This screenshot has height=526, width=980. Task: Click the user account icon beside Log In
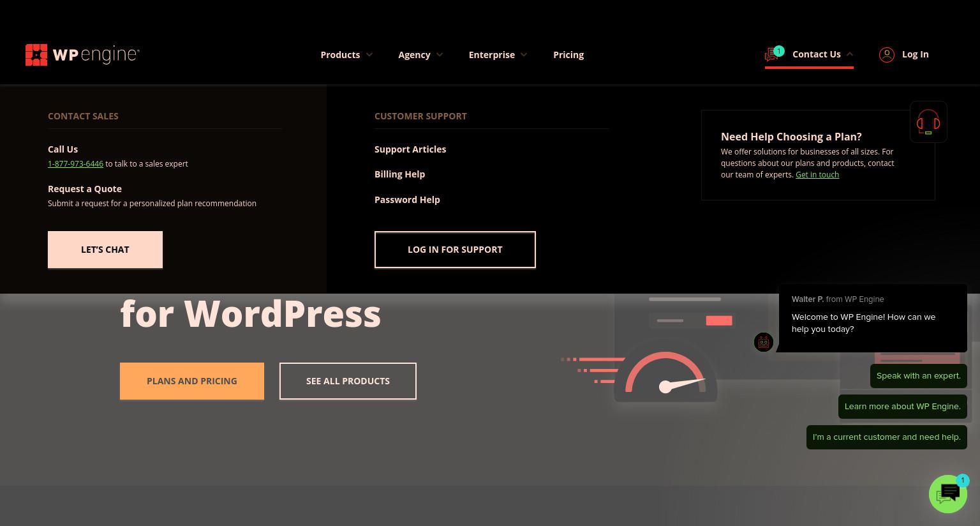887,55
